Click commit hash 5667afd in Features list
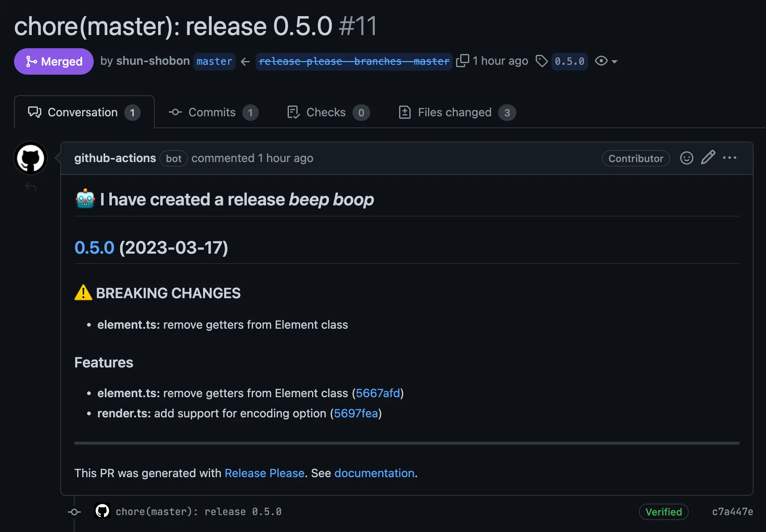766x532 pixels. [x=378, y=393]
